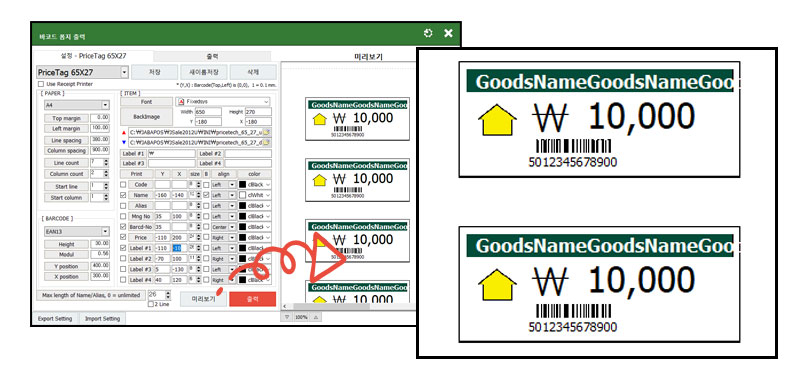Viewport: 800px width, 375px height.
Task: Uncheck the Price print checkbox
Action: click(123, 237)
